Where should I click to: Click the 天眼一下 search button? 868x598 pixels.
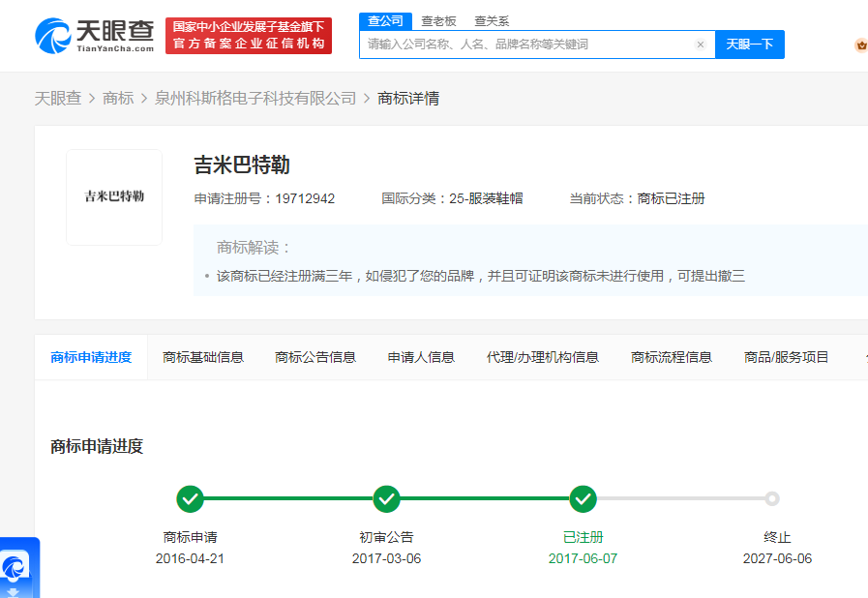[x=750, y=45]
